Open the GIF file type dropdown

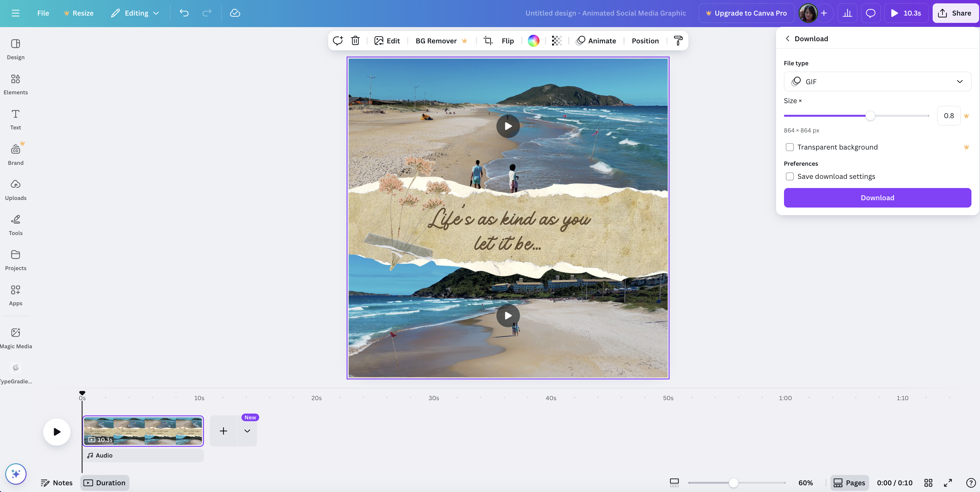pyautogui.click(x=877, y=81)
